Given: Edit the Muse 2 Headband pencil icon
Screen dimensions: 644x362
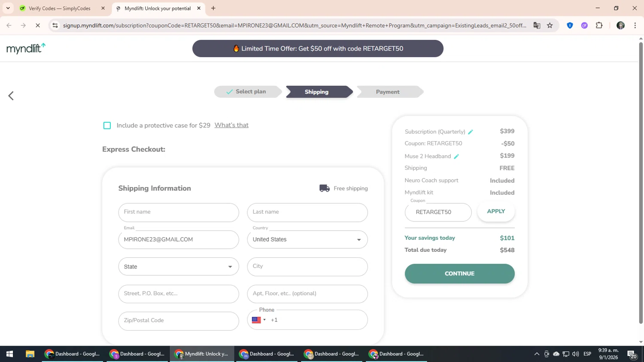Looking at the screenshot, I should pos(456,157).
